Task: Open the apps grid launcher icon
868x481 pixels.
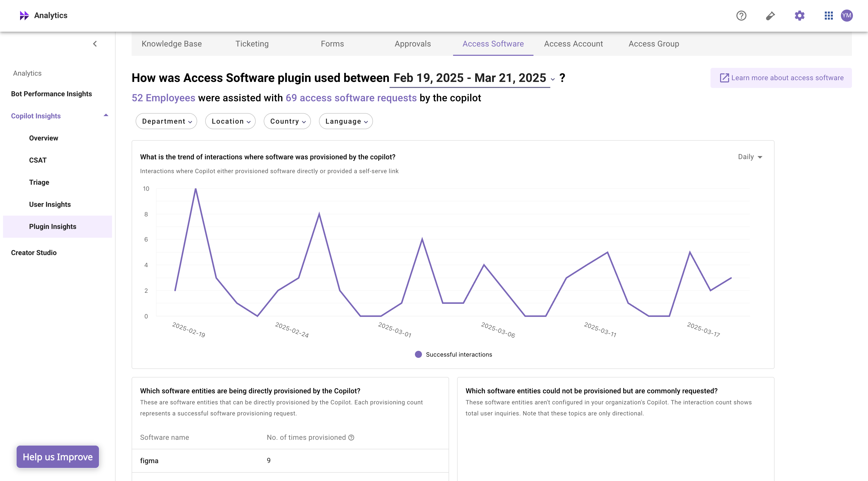Action: pyautogui.click(x=829, y=16)
